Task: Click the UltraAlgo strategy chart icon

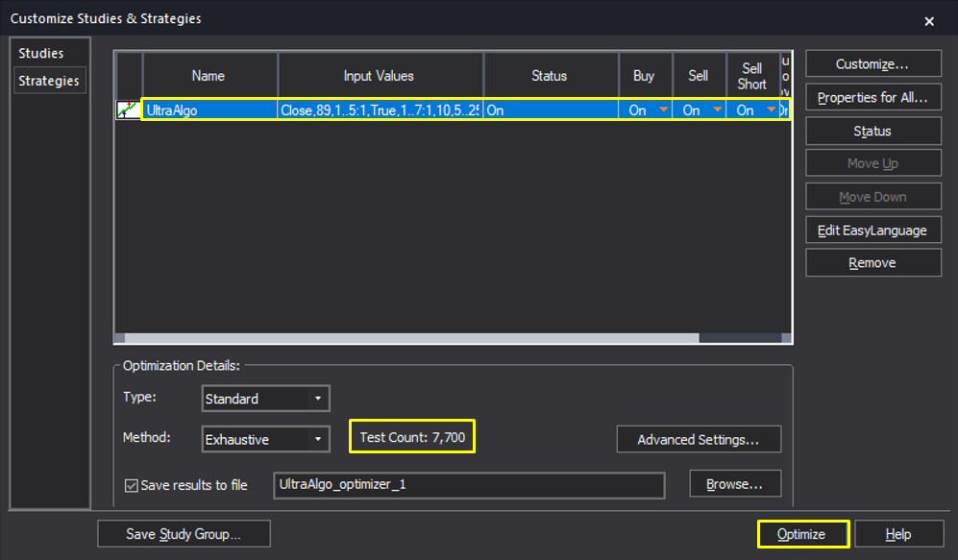Action: (x=129, y=110)
